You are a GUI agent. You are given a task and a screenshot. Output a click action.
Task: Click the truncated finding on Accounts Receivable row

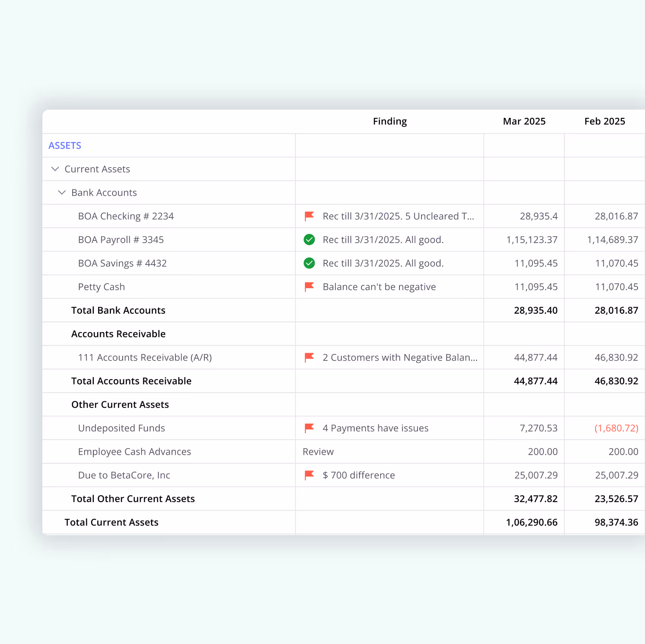click(x=400, y=357)
